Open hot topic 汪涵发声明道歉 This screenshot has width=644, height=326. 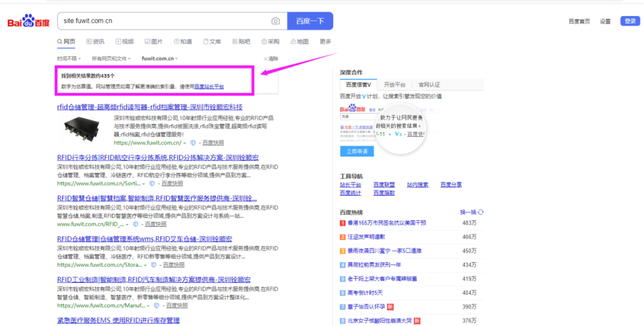(366, 237)
